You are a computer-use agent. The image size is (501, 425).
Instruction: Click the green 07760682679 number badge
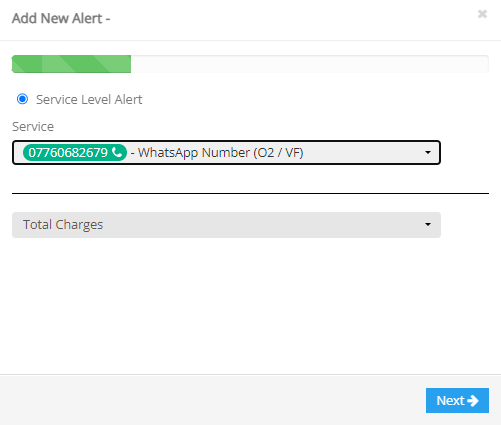(x=75, y=152)
